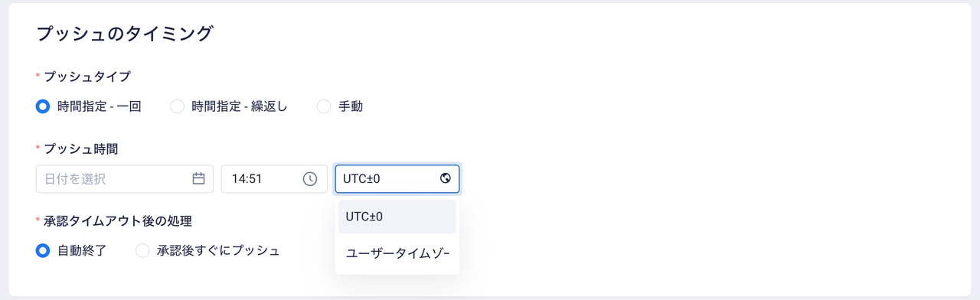Pick ユーザータイムゾーン from the dropdown list
Viewport: 980px width, 300px height.
397,253
